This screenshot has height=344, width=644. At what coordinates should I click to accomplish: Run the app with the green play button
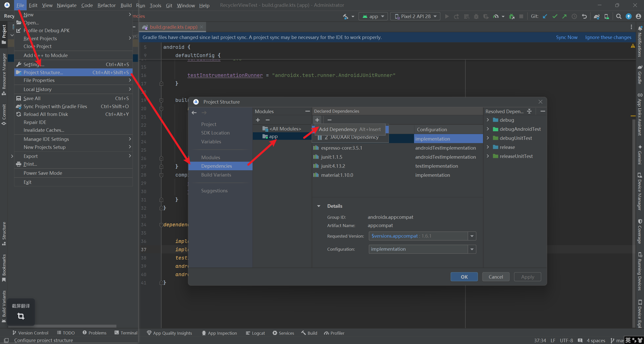(x=447, y=17)
